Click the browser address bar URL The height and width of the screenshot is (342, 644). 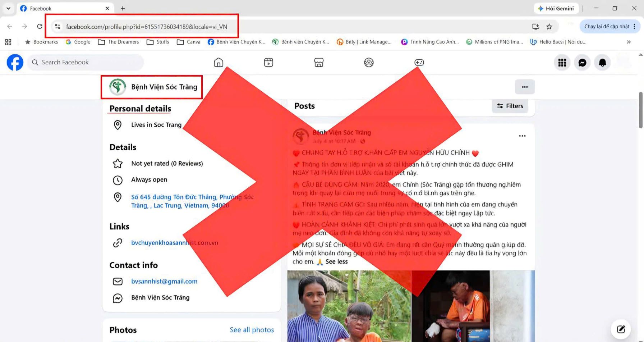click(x=147, y=27)
